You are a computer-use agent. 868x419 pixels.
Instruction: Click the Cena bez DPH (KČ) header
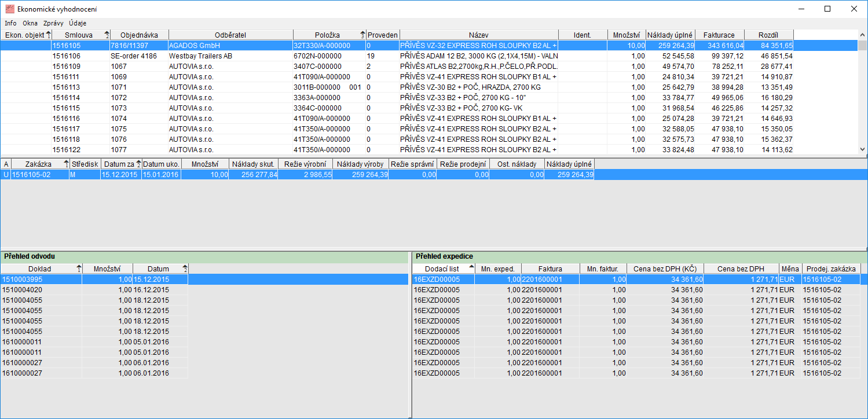point(665,269)
